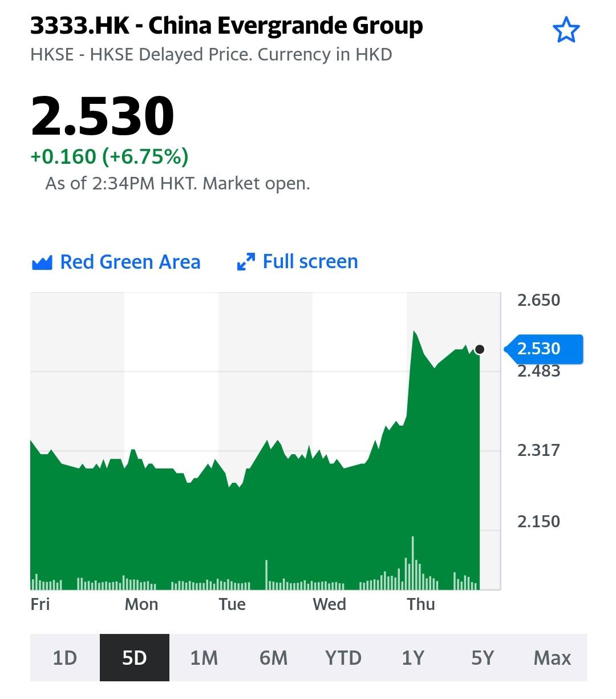Open the chart in Full screen
The width and height of the screenshot is (616, 699).
tap(298, 262)
